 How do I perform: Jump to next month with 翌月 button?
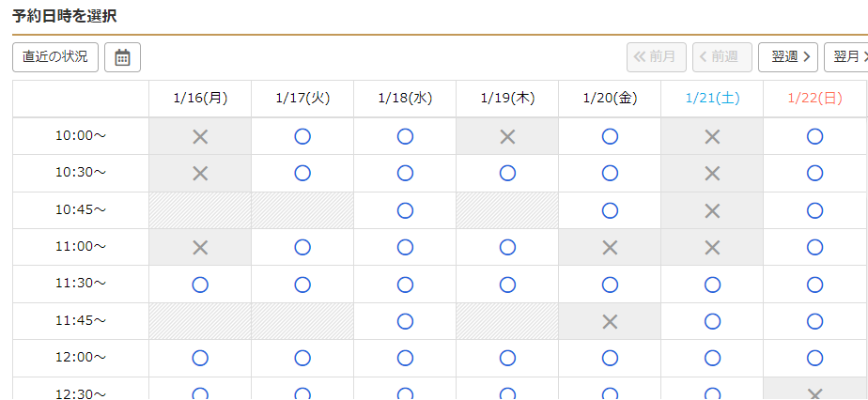[x=846, y=57]
